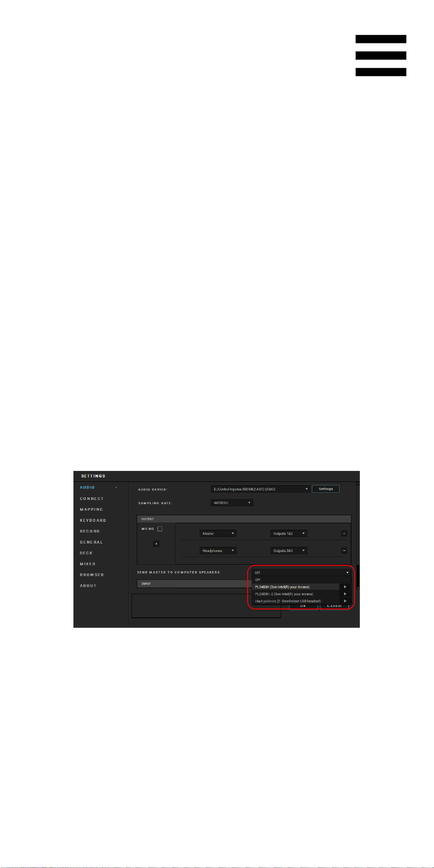Open the Sampling Rate 44100 Hz dropdown

(232, 503)
